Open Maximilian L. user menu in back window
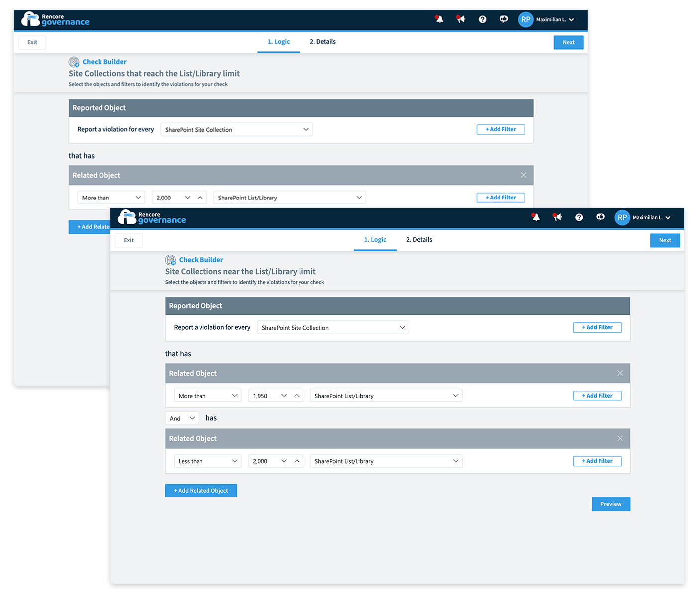Image resolution: width=700 pixels, height=597 pixels. (x=556, y=19)
